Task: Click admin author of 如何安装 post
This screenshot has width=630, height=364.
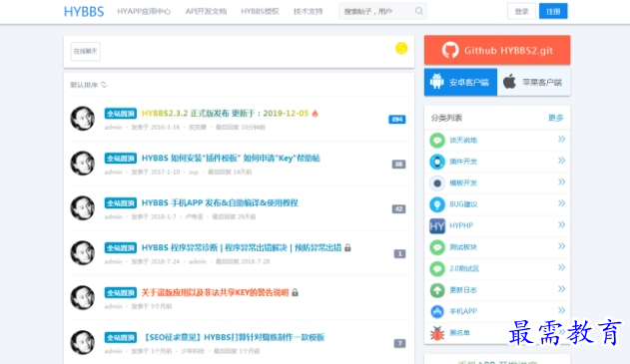Action: (113, 173)
